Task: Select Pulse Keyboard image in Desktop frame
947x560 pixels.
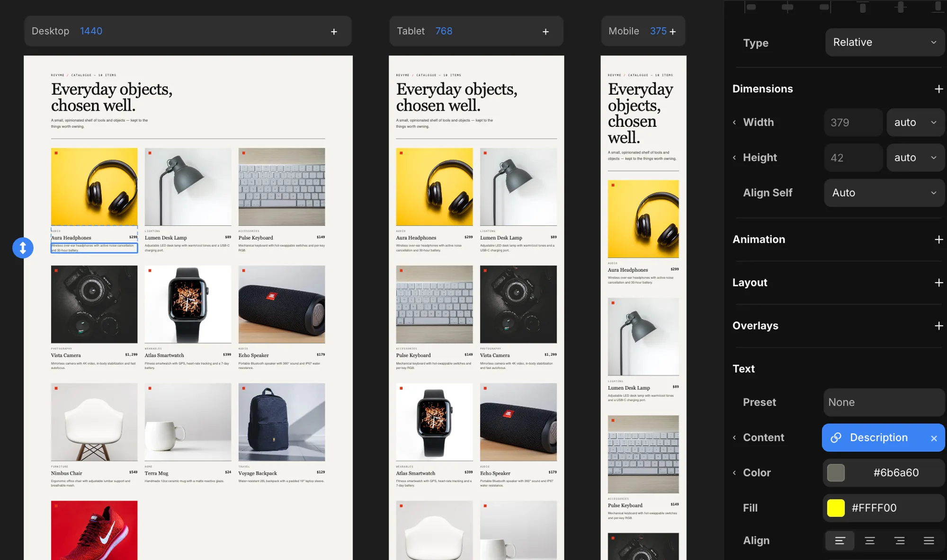Action: (282, 187)
